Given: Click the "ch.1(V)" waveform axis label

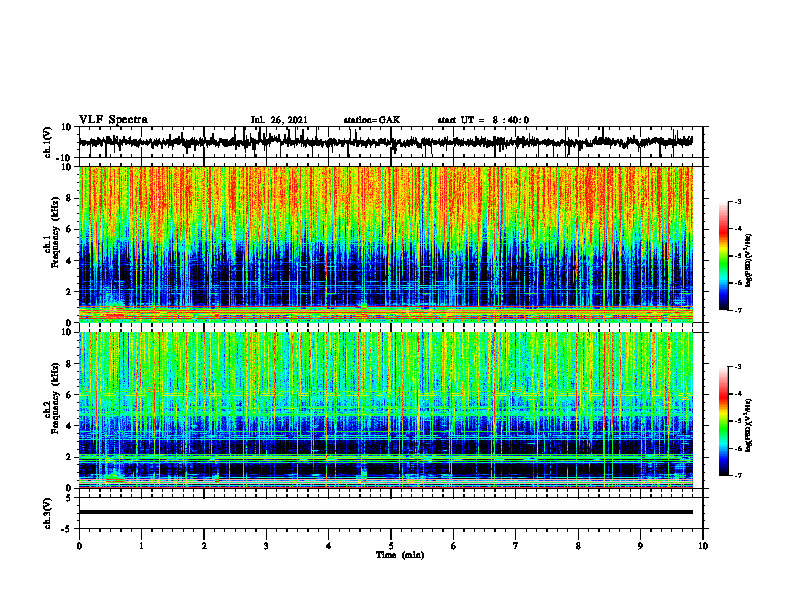Looking at the screenshot, I should click(48, 142).
